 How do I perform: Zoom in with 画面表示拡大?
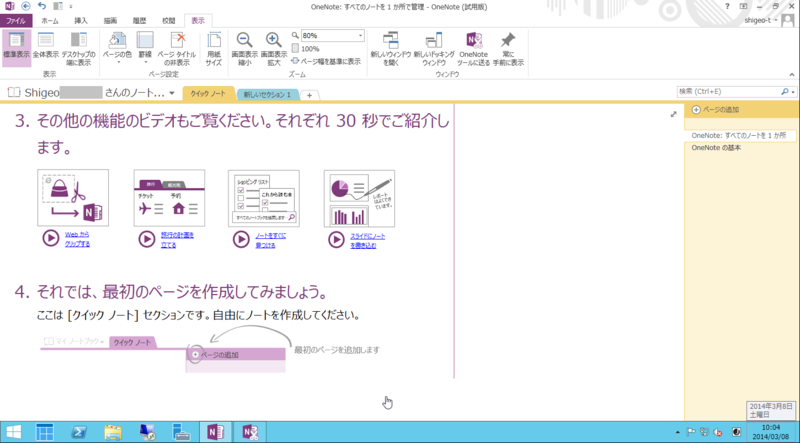[x=274, y=48]
